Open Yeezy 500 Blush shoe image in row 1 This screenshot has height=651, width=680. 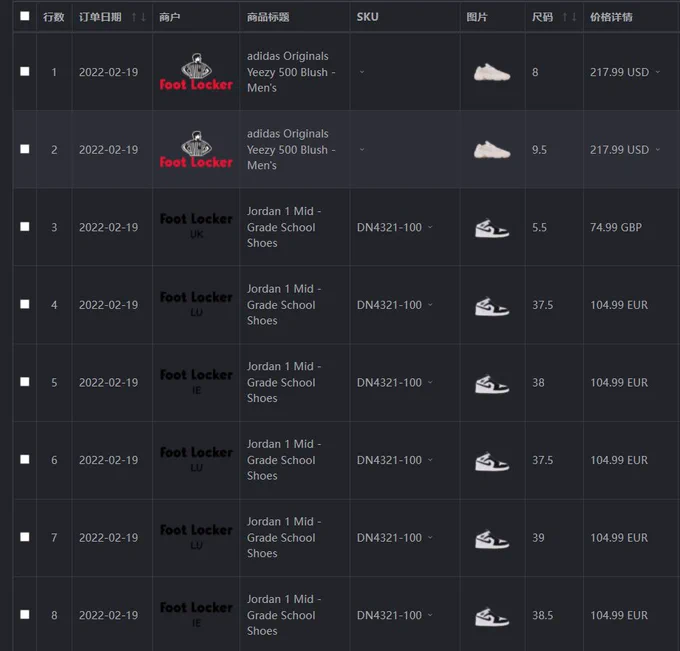click(492, 72)
